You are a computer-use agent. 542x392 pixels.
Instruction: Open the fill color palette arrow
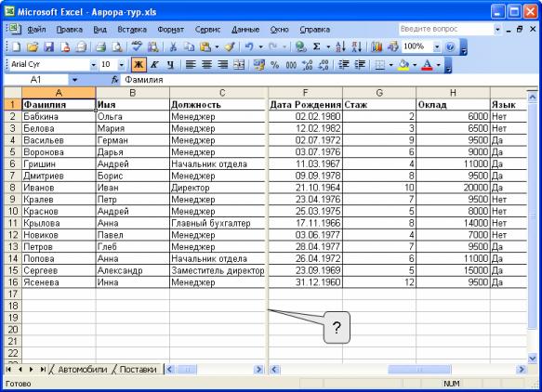pyautogui.click(x=415, y=65)
